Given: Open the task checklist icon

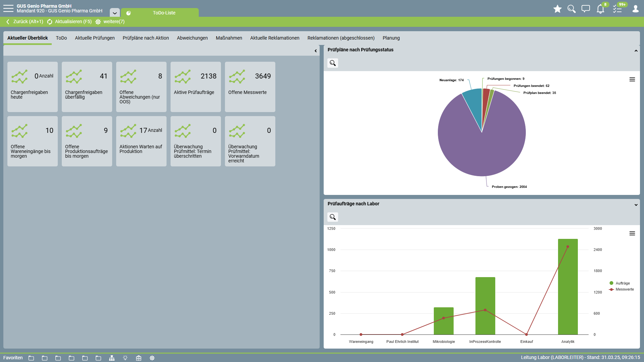Looking at the screenshot, I should pos(617,9).
